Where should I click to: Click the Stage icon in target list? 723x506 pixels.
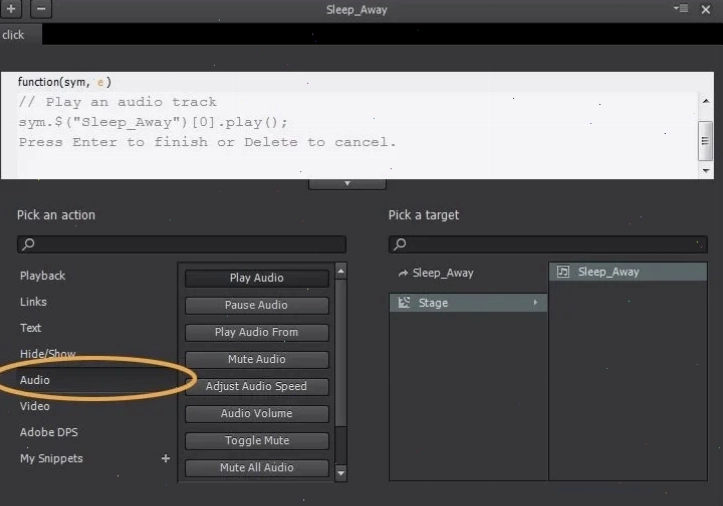[x=404, y=303]
